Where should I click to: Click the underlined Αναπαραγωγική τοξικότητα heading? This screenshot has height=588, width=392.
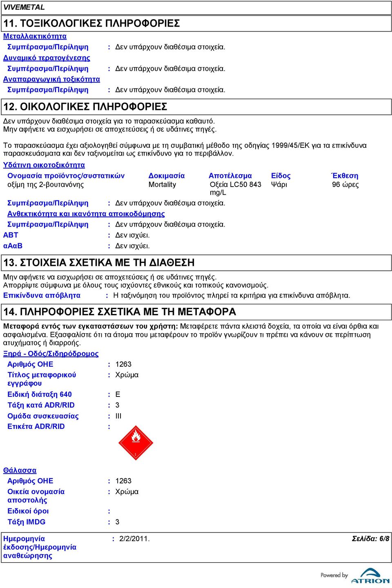(51, 79)
